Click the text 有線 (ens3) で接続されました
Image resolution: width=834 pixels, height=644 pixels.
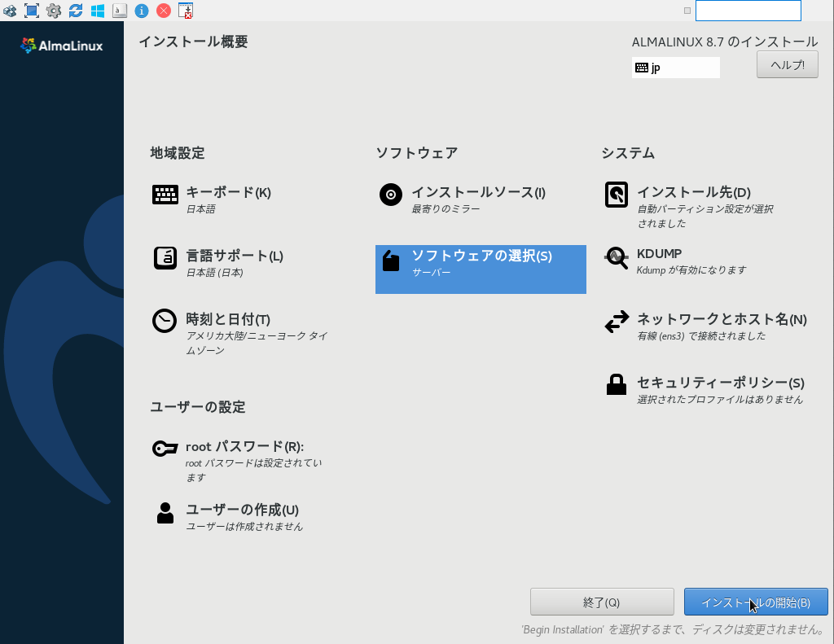click(701, 336)
